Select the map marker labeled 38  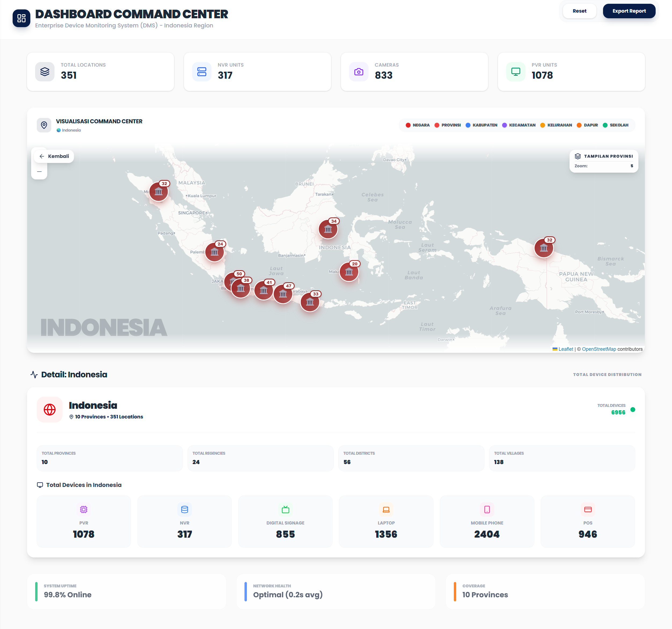point(241,288)
